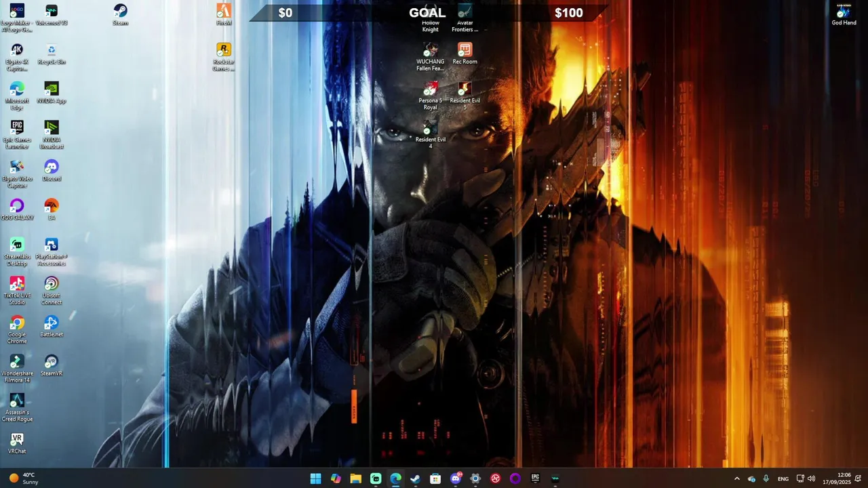Show hidden system tray icons

(x=737, y=479)
